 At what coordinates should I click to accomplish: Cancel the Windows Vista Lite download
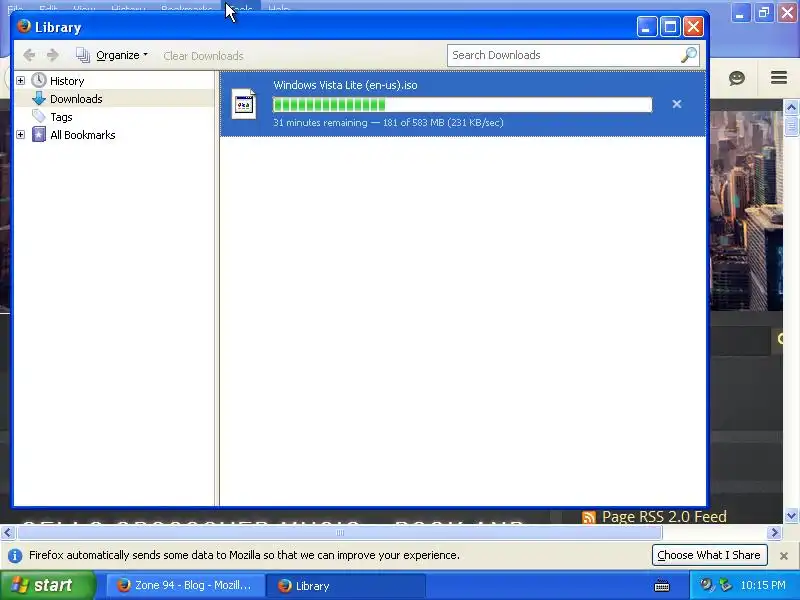point(677,104)
